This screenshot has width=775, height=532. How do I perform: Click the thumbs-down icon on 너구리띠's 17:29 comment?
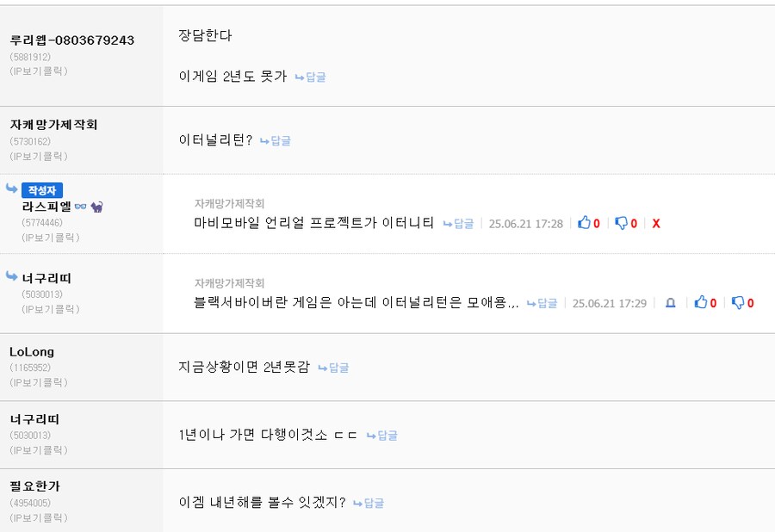point(737,303)
